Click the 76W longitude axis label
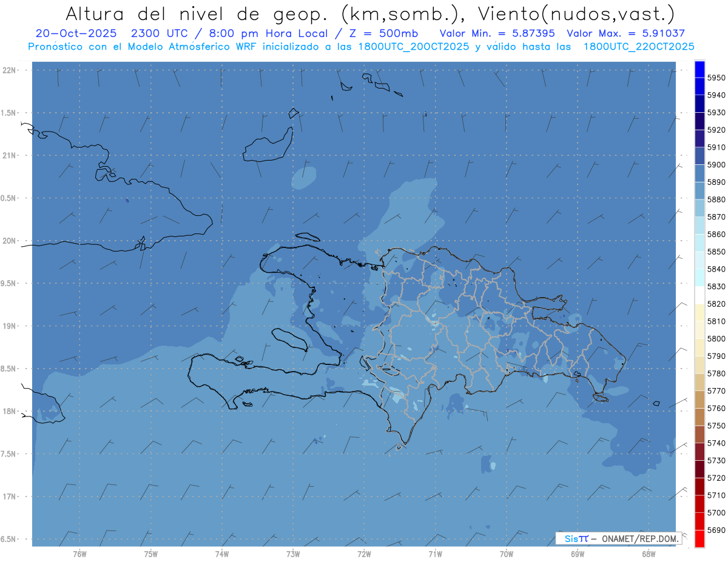Image resolution: width=728 pixels, height=562 pixels. [79, 554]
